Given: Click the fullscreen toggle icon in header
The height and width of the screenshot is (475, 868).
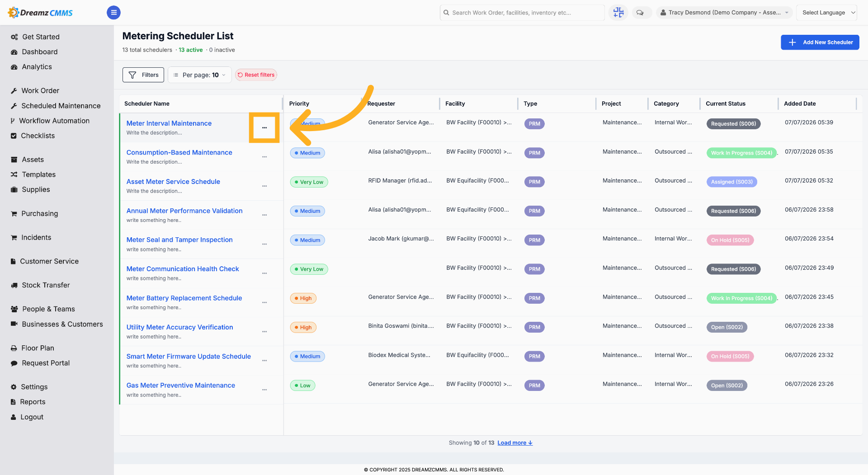Looking at the screenshot, I should [x=618, y=13].
